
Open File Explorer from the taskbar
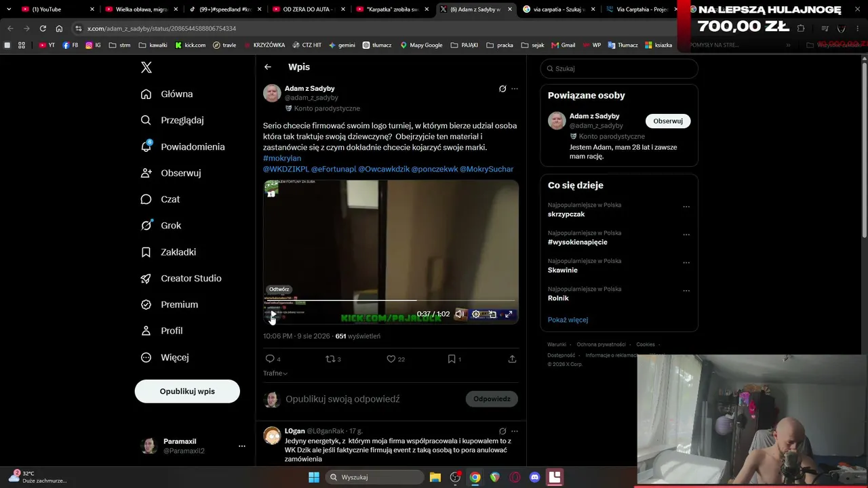435,477
